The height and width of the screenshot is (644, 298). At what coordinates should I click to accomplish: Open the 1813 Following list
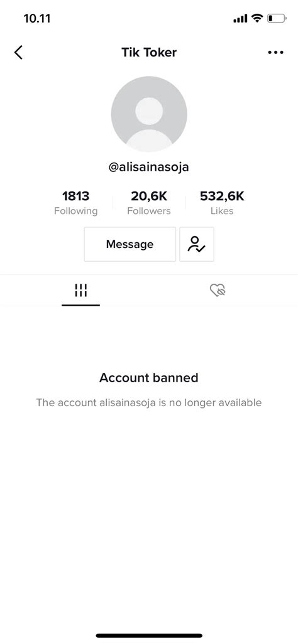pos(75,203)
